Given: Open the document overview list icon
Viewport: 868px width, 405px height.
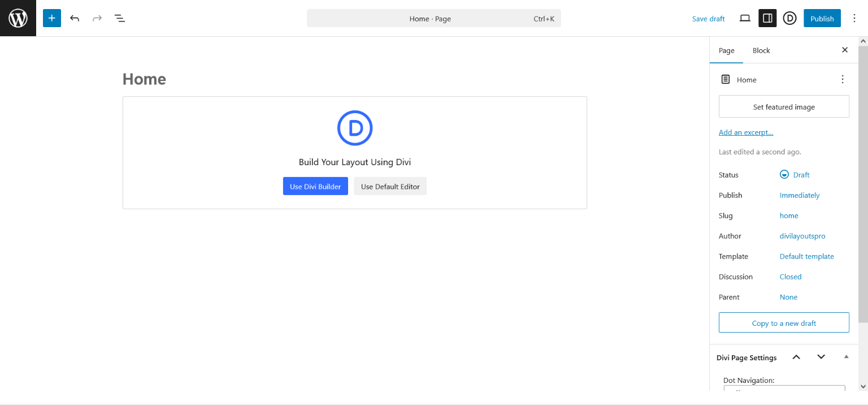Looking at the screenshot, I should click(120, 18).
